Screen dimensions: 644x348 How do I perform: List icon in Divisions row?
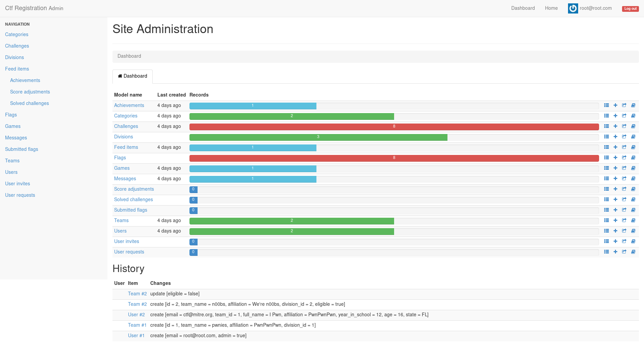tap(607, 137)
